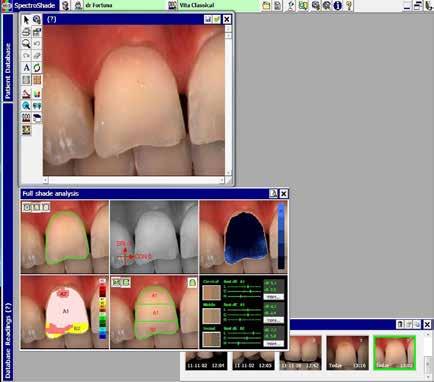The image size is (434, 382).
Task: Click the green circular arrows tool
Action: [x=37, y=68]
